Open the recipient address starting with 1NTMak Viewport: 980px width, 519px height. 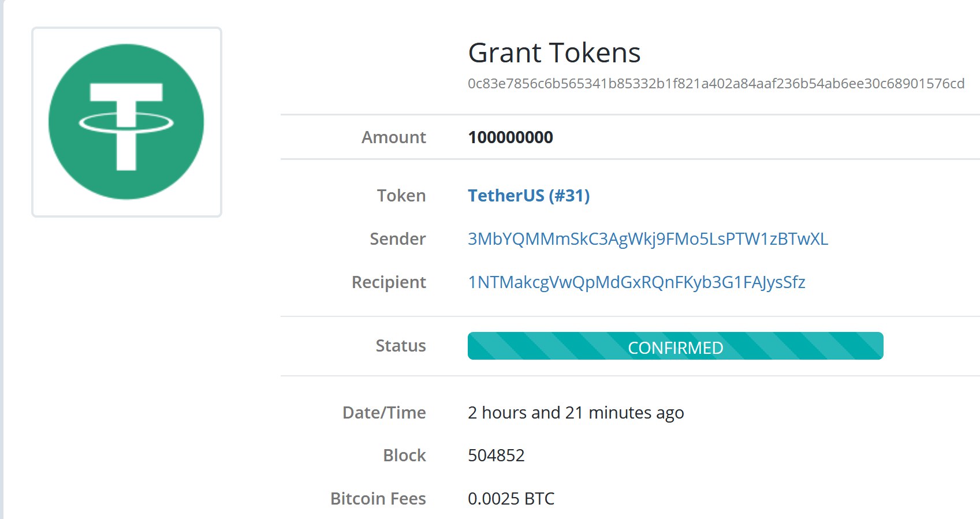636,282
